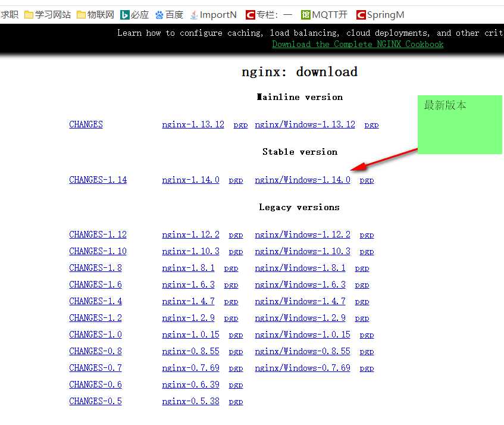Open CHANGES-1.14 link
The width and height of the screenshot is (504, 425).
click(x=98, y=180)
